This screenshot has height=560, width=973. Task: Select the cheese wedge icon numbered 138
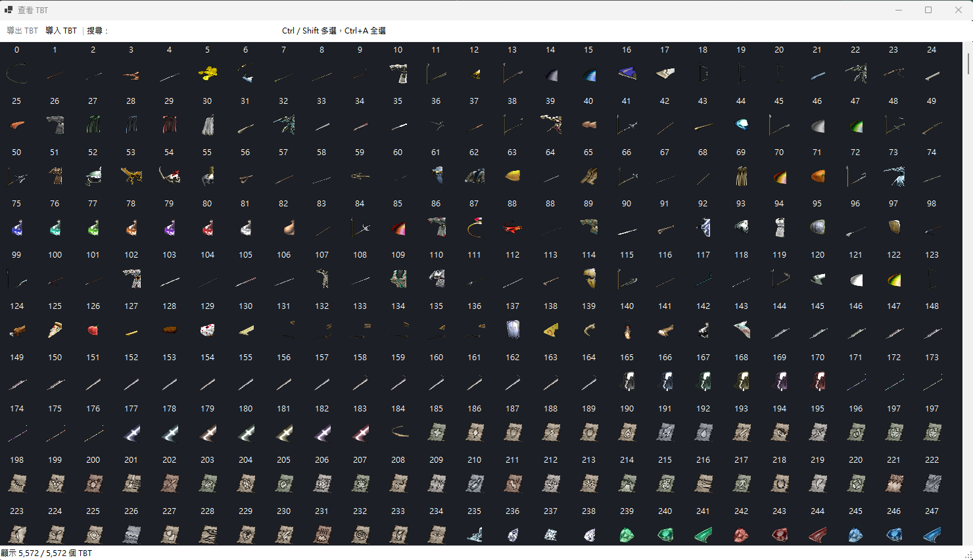[551, 330]
